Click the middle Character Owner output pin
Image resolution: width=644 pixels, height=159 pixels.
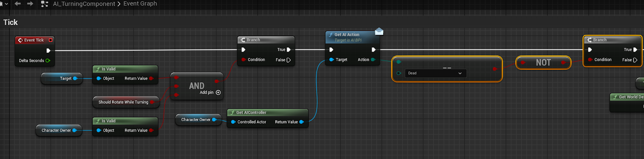214,119
